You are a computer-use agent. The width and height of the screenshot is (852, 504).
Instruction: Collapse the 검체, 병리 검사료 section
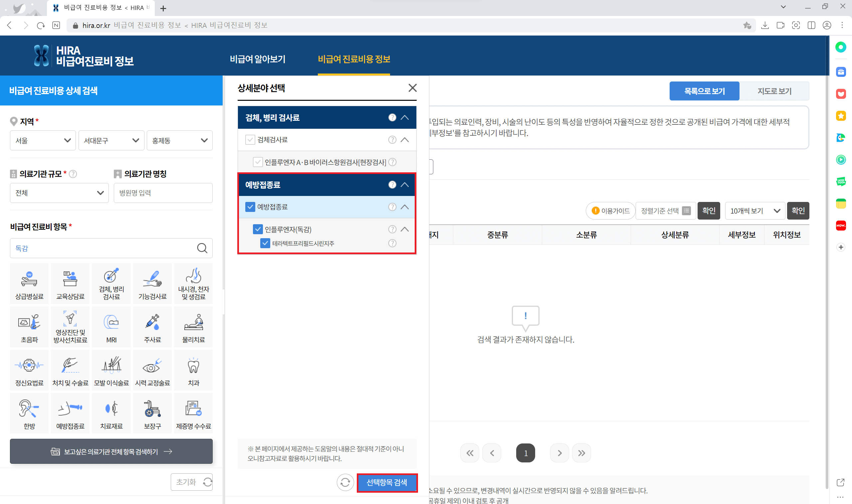click(x=405, y=117)
